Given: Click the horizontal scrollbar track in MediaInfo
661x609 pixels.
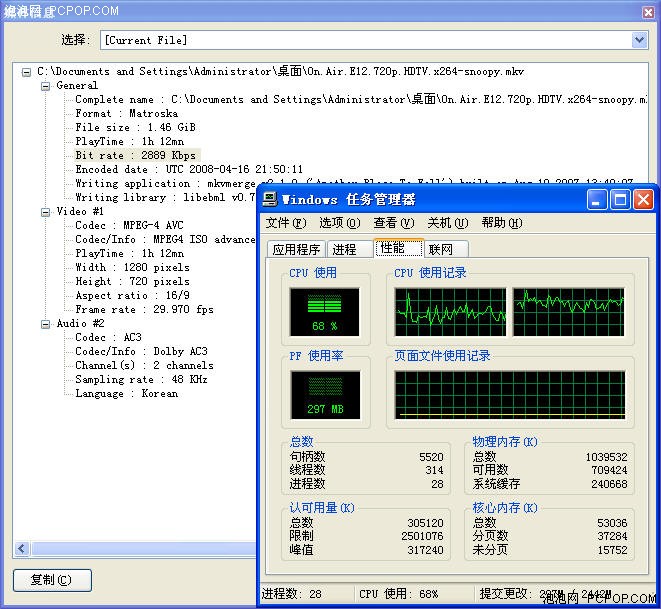Looking at the screenshot, I should point(143,548).
